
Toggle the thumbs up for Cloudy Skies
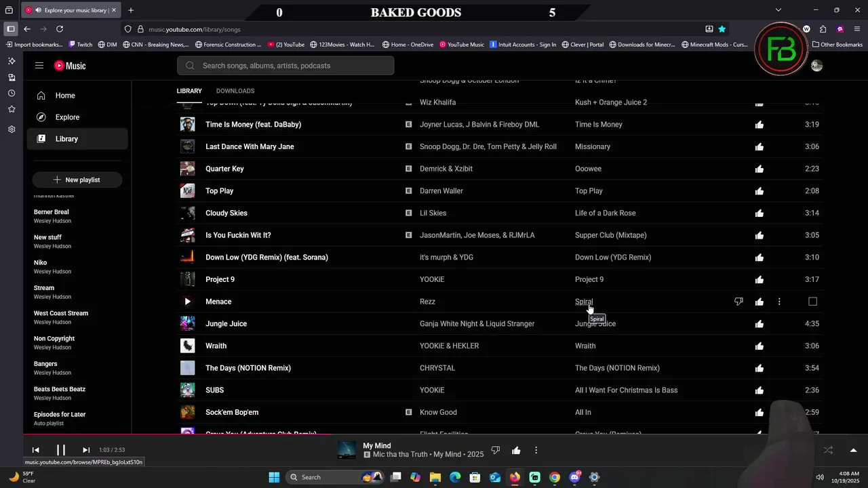tap(759, 213)
